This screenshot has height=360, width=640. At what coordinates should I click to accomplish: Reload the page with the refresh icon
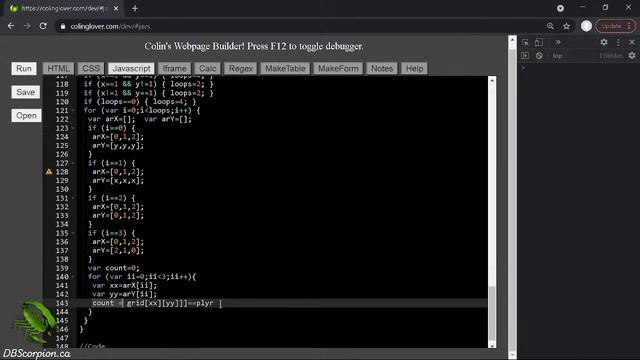(x=43, y=26)
